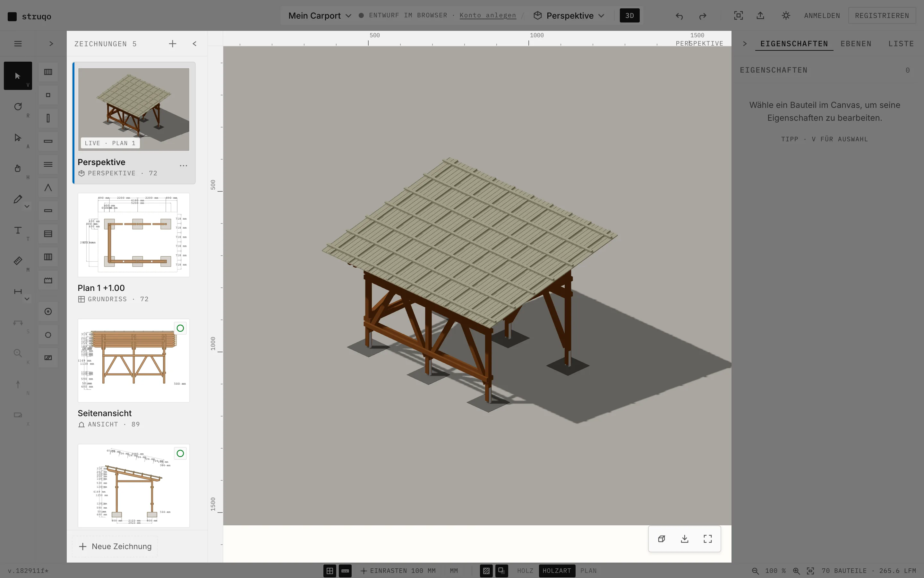Image resolution: width=924 pixels, height=578 pixels.
Task: Toggle snapping EINRASTEN 100 MM
Action: pos(398,571)
